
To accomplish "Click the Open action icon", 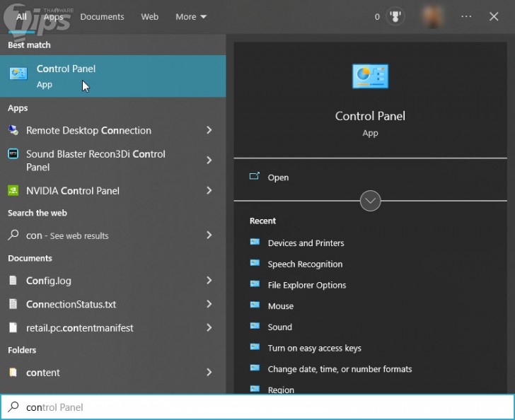I will tap(255, 176).
